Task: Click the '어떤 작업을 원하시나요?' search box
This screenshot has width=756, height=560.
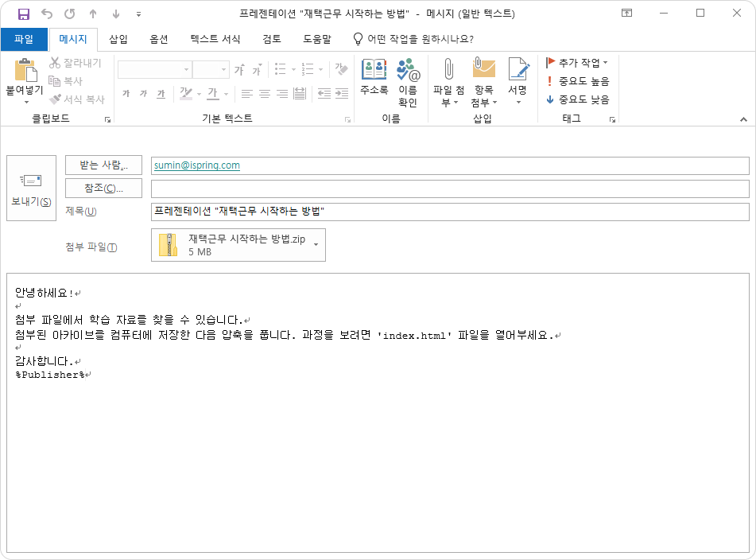Action: coord(413,39)
